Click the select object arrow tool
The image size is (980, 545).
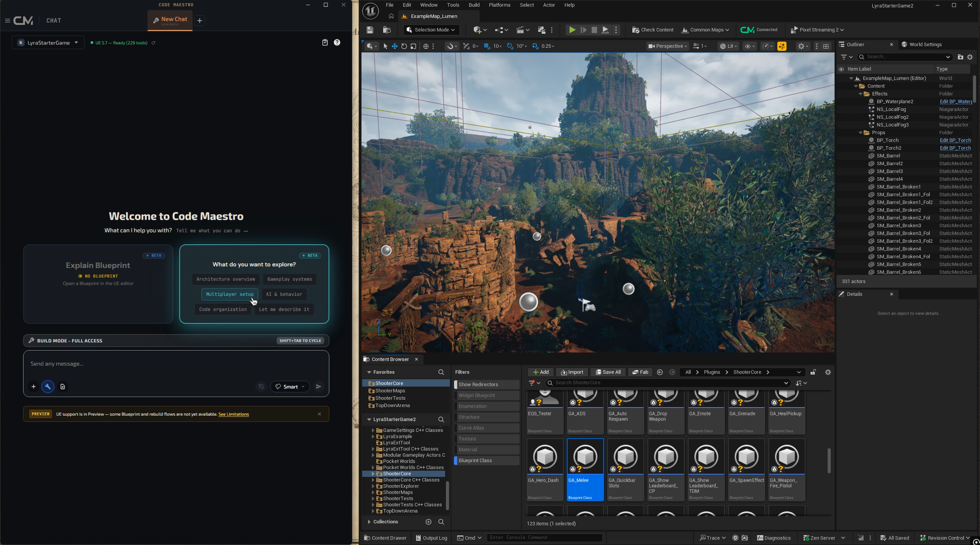[385, 46]
